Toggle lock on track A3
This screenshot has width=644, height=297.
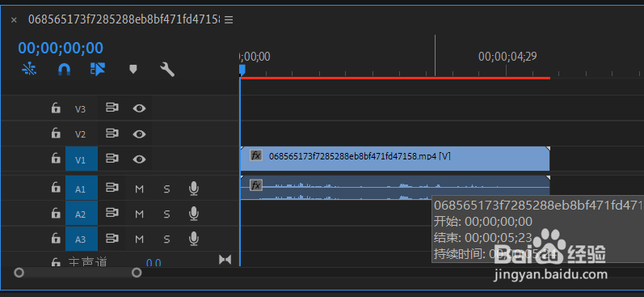click(56, 239)
